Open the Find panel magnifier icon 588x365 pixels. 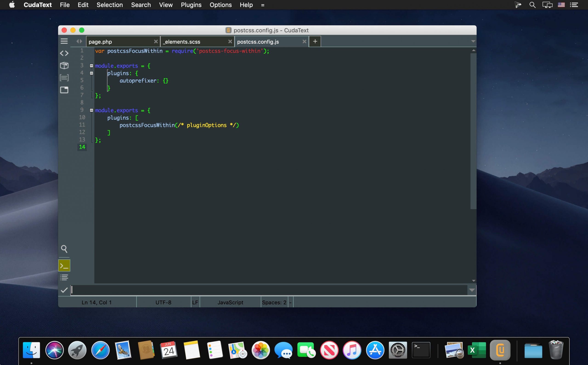[64, 249]
